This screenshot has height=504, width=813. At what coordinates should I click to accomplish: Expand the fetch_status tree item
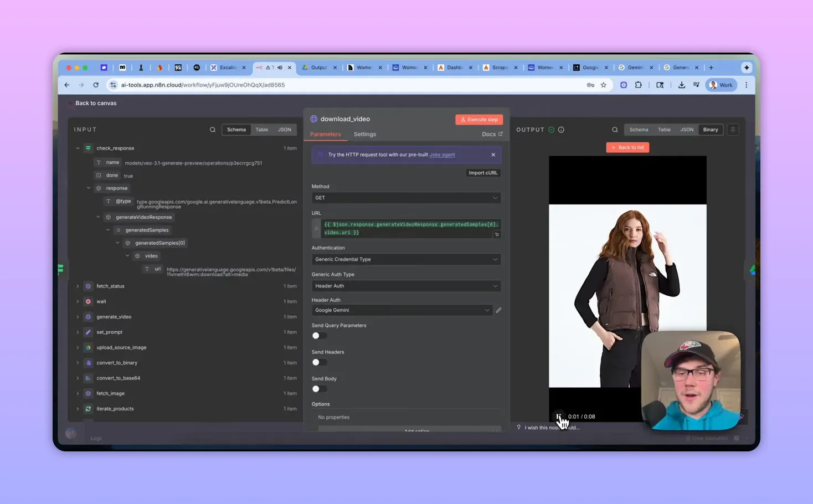78,286
